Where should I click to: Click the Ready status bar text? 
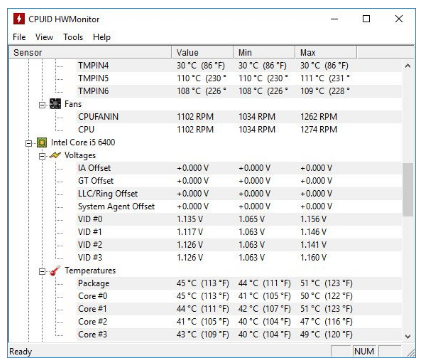(21, 352)
